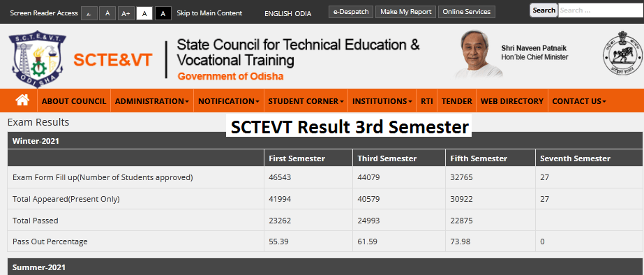Click value 22875 in Total Passed row
This screenshot has width=644, height=275.
click(x=461, y=221)
